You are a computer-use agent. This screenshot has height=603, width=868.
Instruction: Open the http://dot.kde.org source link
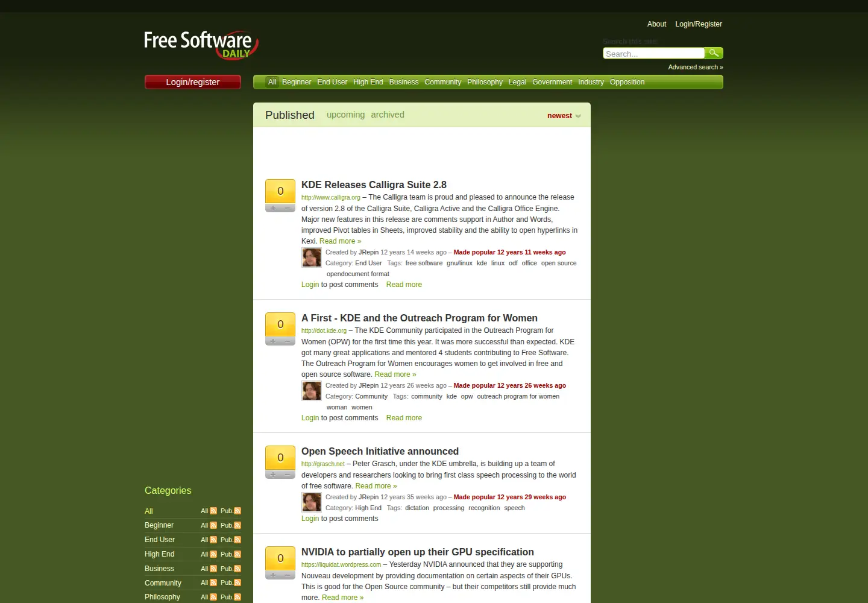pos(324,330)
